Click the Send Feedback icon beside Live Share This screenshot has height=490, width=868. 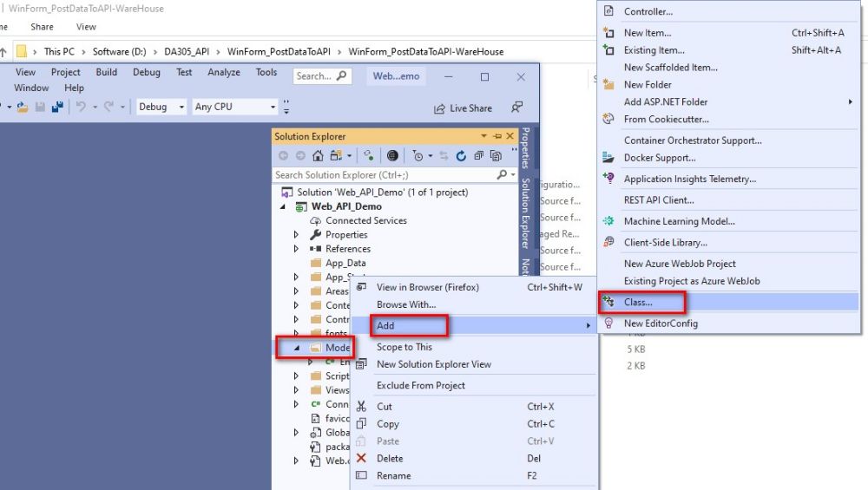(x=517, y=108)
